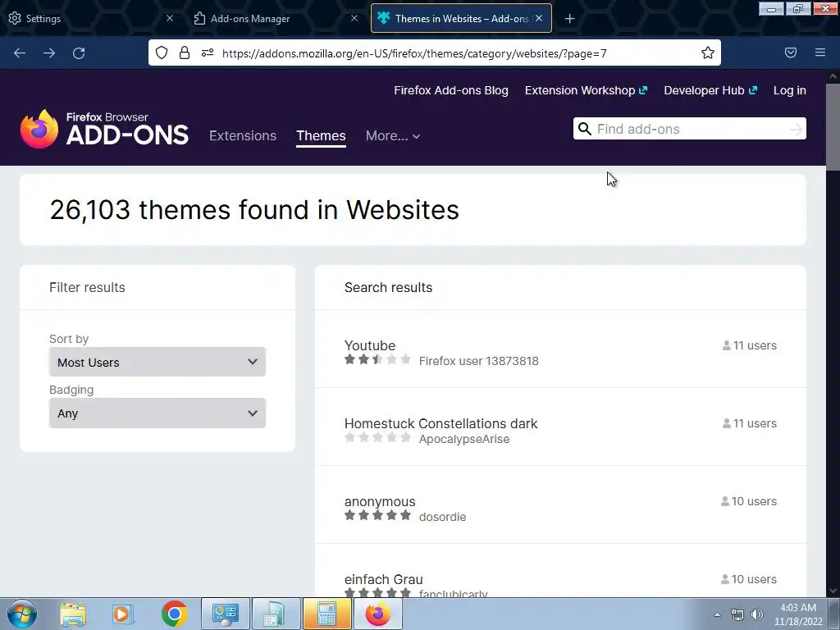Select the Themes in Websites tab

[x=461, y=18]
